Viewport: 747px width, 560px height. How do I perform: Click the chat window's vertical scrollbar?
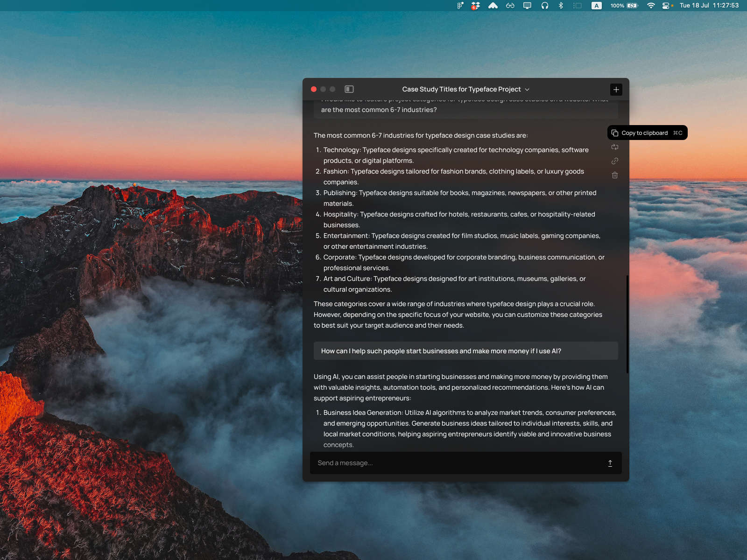tap(627, 324)
